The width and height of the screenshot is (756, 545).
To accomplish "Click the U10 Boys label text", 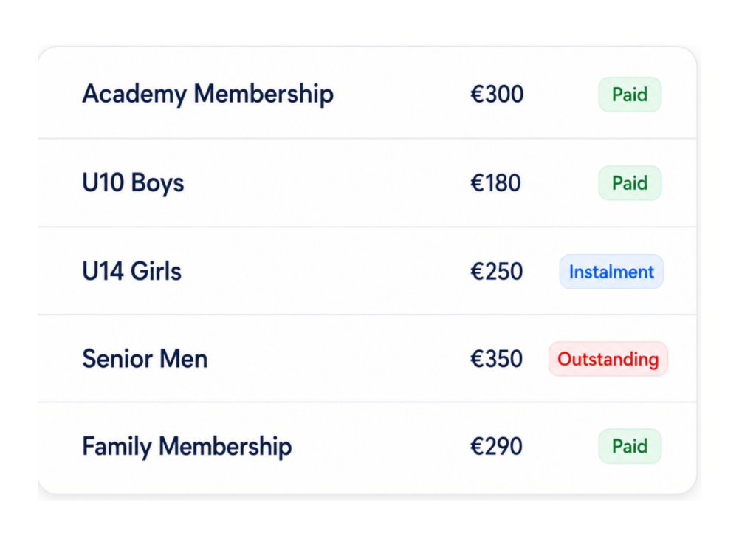I will click(133, 183).
